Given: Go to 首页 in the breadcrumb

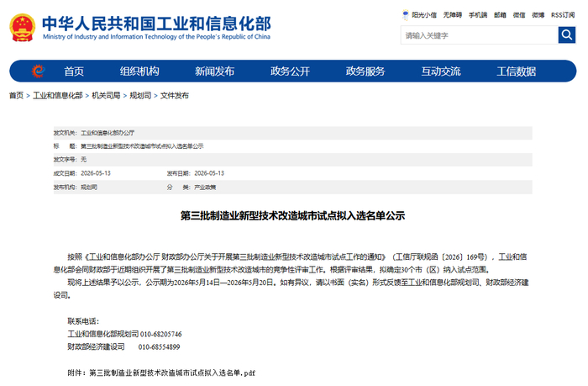Looking at the screenshot, I should [x=16, y=95].
